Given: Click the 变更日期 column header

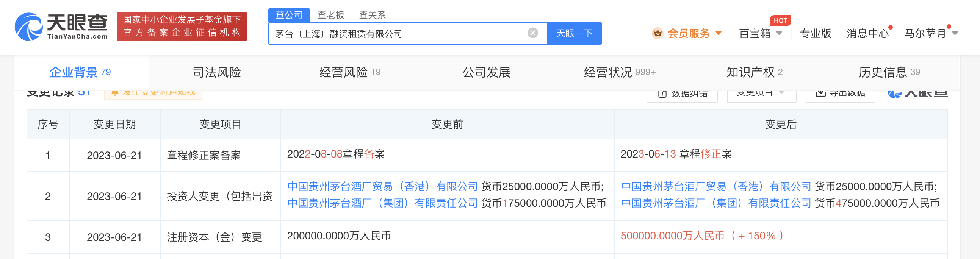Looking at the screenshot, I should point(114,124).
